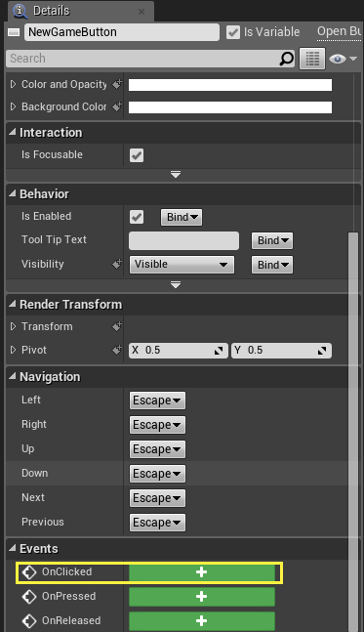The height and width of the screenshot is (632, 364).
Task: Click the search magnifier icon
Action: [x=286, y=59]
